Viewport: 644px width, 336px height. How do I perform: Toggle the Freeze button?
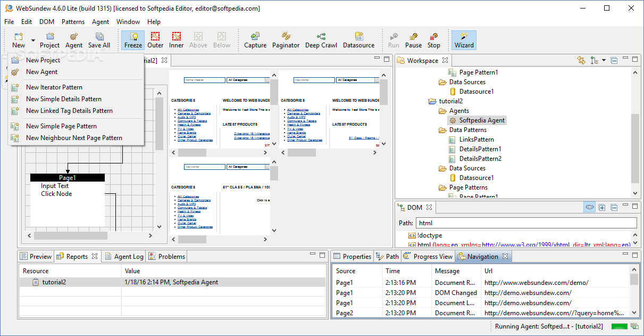pos(133,40)
